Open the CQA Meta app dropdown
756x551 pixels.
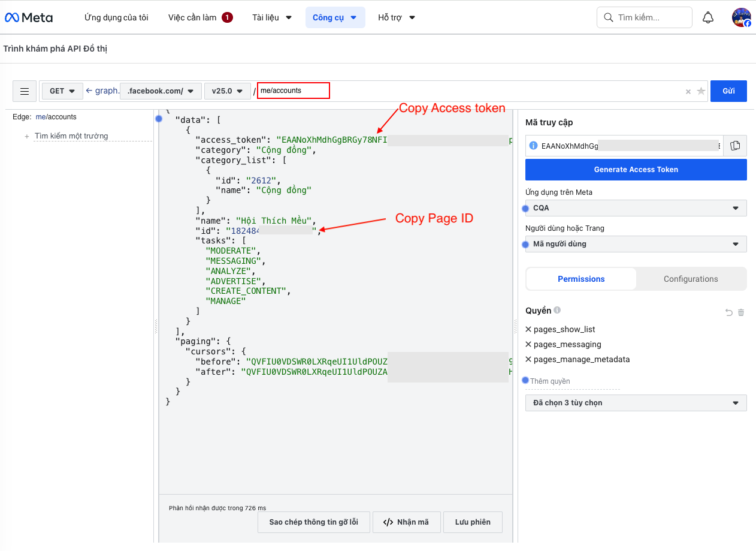(x=636, y=208)
